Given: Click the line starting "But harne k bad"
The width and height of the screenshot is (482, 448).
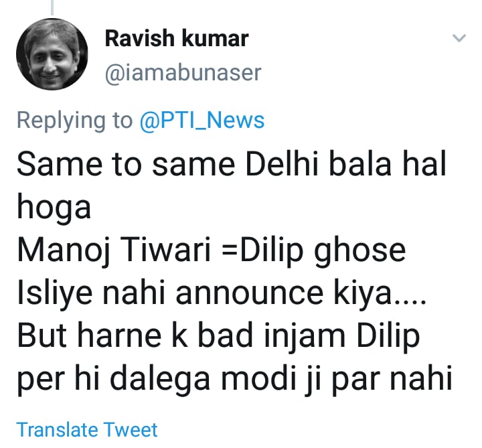Looking at the screenshot, I should pos(218,335).
